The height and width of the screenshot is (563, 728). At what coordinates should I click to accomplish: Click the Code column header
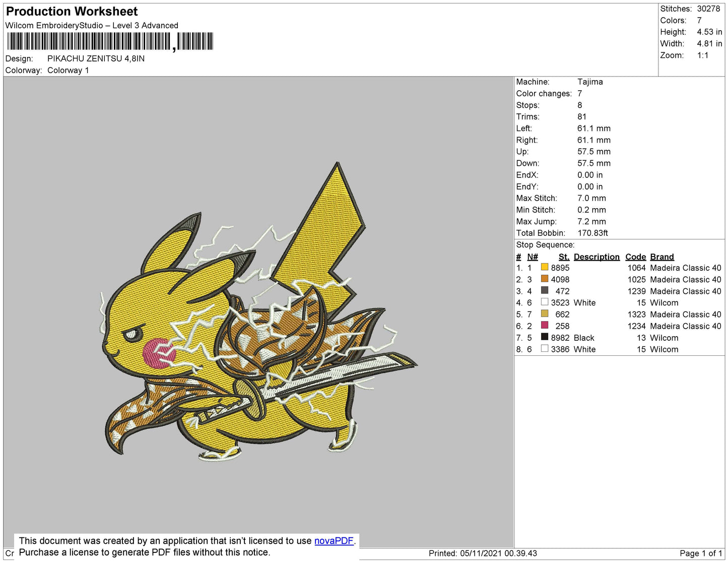tap(635, 257)
